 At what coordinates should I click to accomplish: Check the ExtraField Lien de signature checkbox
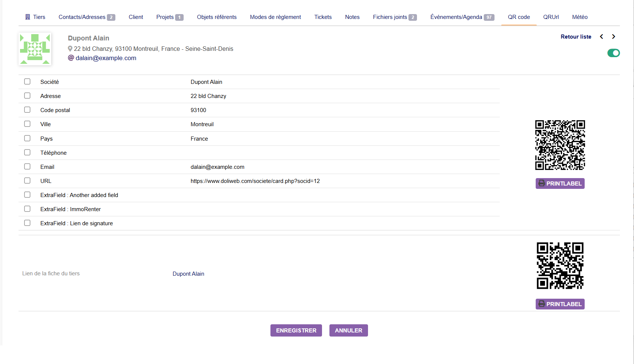click(27, 223)
